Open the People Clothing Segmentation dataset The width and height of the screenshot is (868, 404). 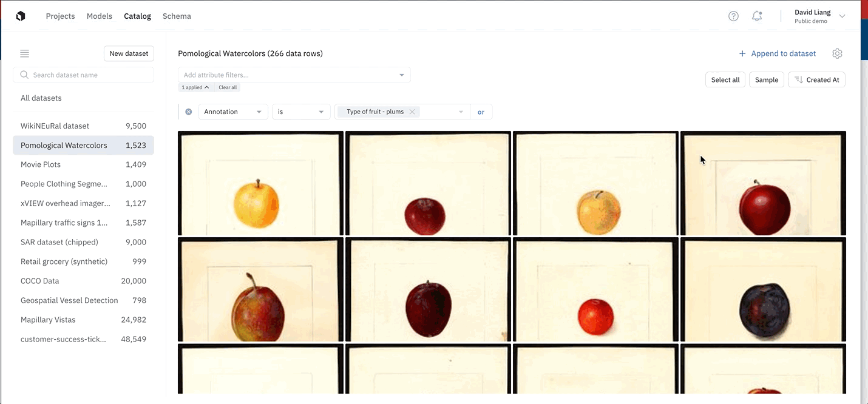[x=83, y=184]
